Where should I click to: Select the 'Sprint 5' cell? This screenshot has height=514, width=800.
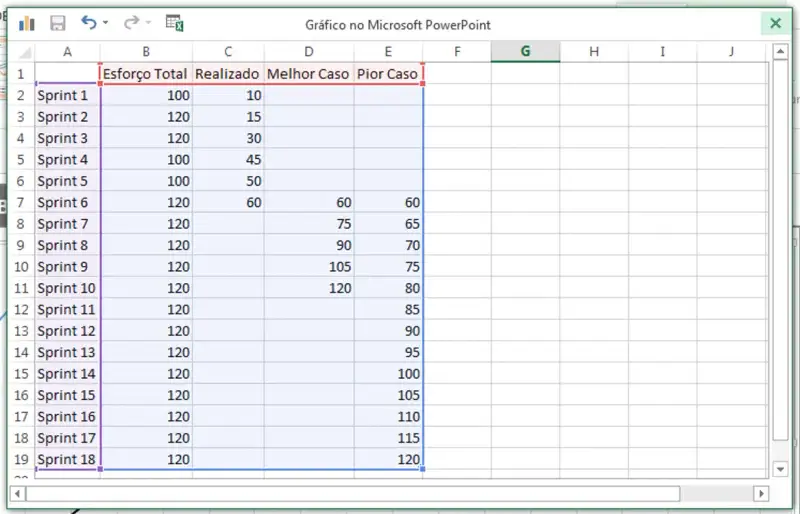[67, 181]
